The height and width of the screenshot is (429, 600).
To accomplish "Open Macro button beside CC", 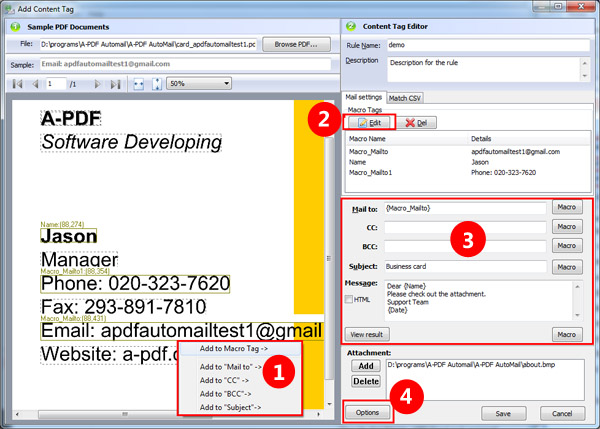I will tap(567, 227).
